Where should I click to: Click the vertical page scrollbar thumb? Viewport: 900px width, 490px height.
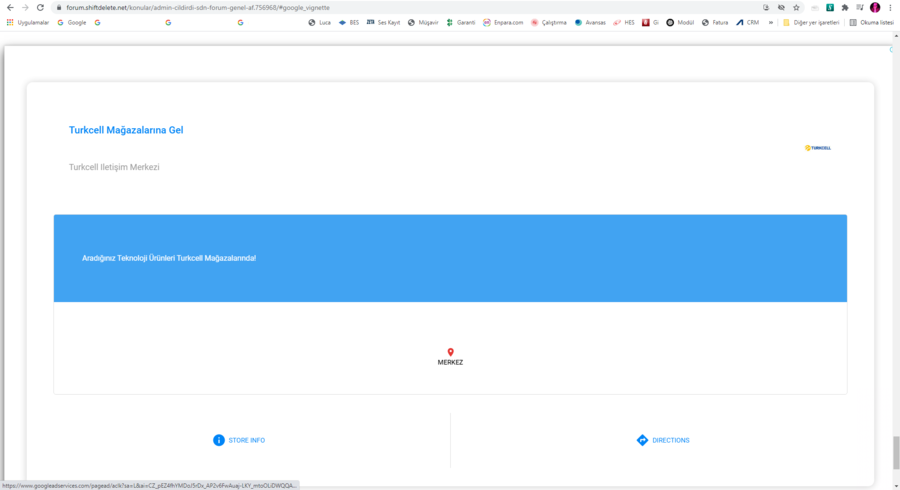pos(896,453)
